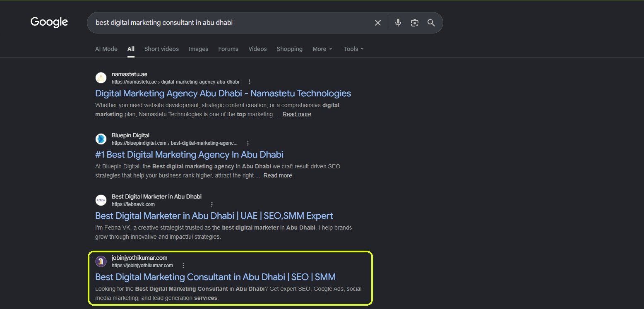Switch to Videos tab

pyautogui.click(x=257, y=49)
